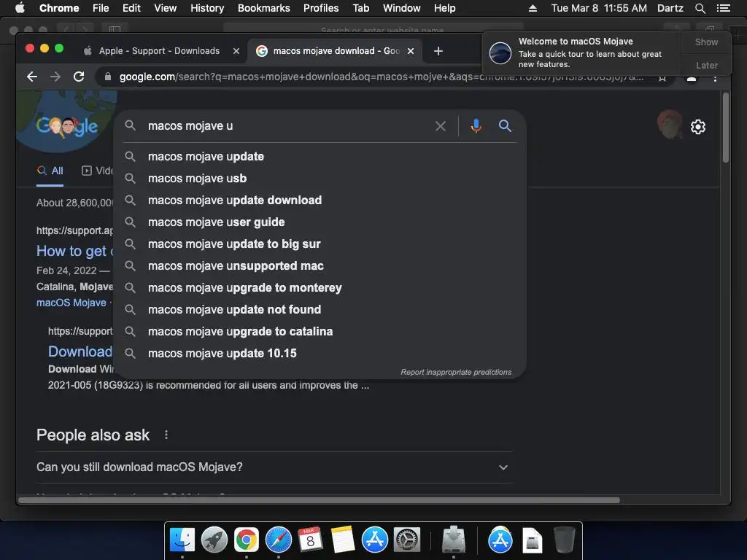747x560 pixels.
Task: Choose suggestion "macos mojave upgrade to catalina"
Action: (x=320, y=332)
